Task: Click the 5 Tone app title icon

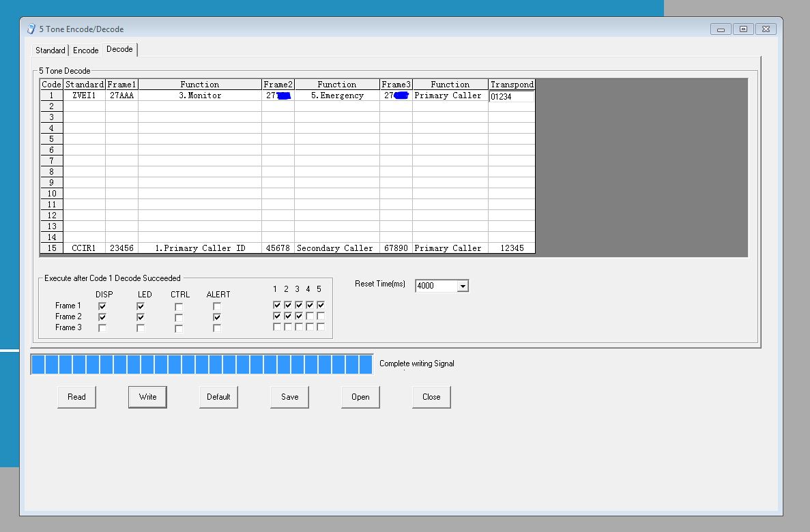Action: click(x=31, y=29)
